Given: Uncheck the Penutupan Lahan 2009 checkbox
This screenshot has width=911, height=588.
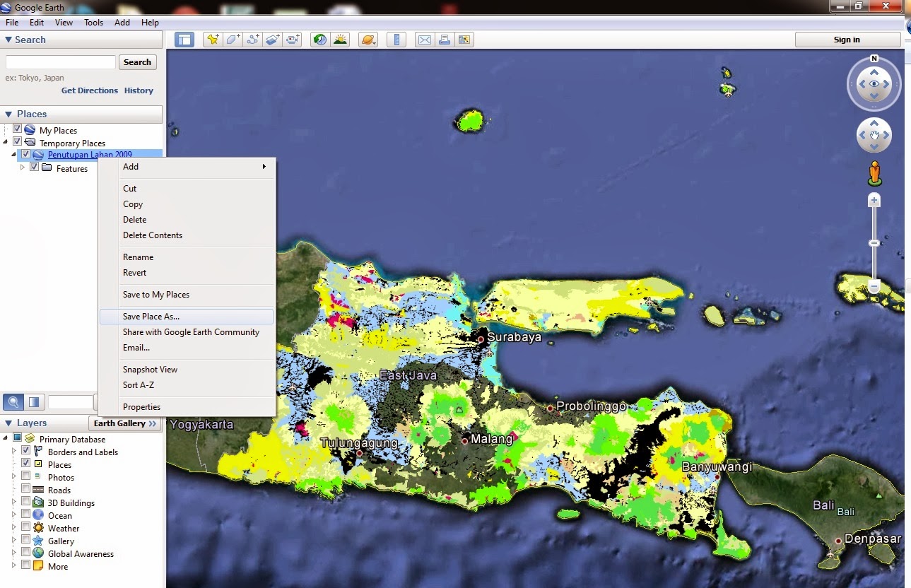Looking at the screenshot, I should coord(26,155).
